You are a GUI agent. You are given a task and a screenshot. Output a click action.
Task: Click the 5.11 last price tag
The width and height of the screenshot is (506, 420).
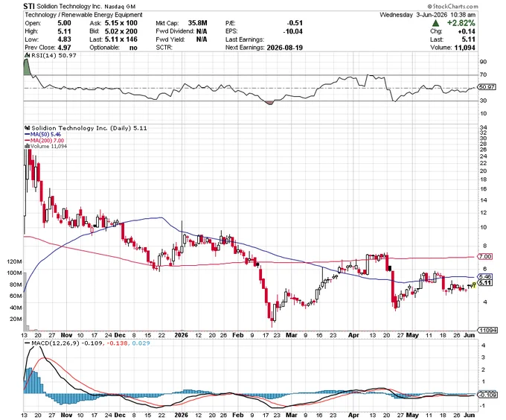tap(485, 283)
